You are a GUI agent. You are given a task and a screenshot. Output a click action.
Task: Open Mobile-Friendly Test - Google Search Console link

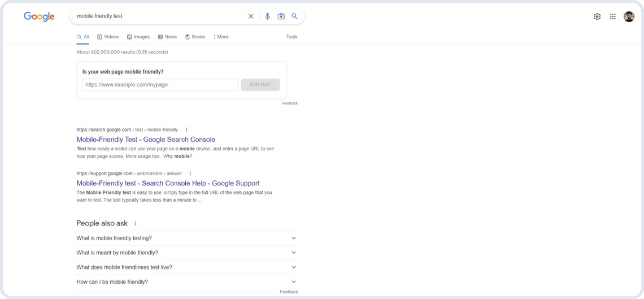(146, 140)
